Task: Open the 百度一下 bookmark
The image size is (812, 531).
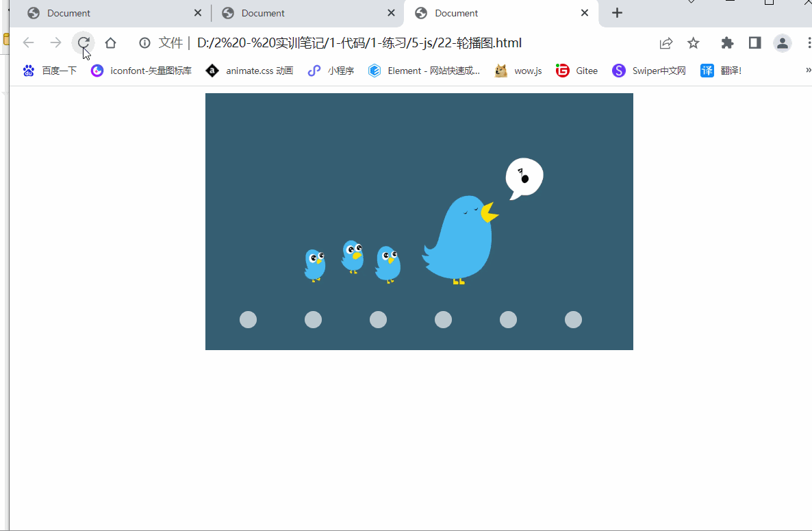Action: click(x=50, y=71)
